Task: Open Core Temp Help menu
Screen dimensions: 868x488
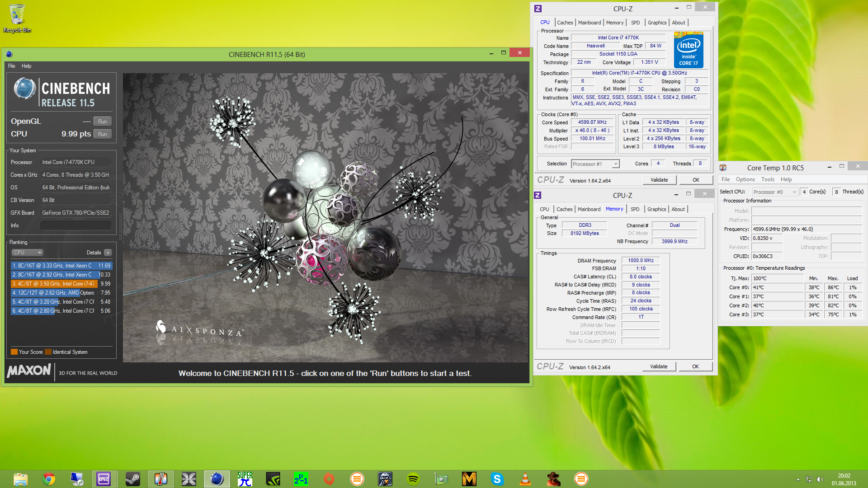Action: pyautogui.click(x=786, y=179)
